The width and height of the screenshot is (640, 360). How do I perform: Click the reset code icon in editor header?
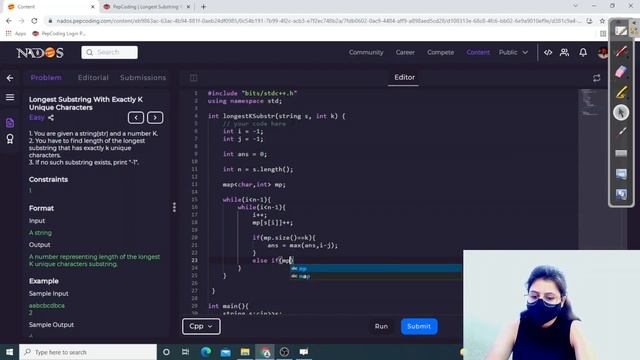596,78
